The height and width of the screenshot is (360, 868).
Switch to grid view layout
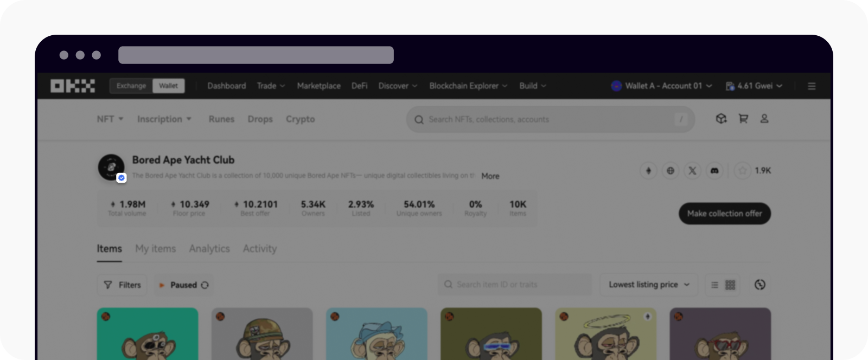(x=730, y=285)
